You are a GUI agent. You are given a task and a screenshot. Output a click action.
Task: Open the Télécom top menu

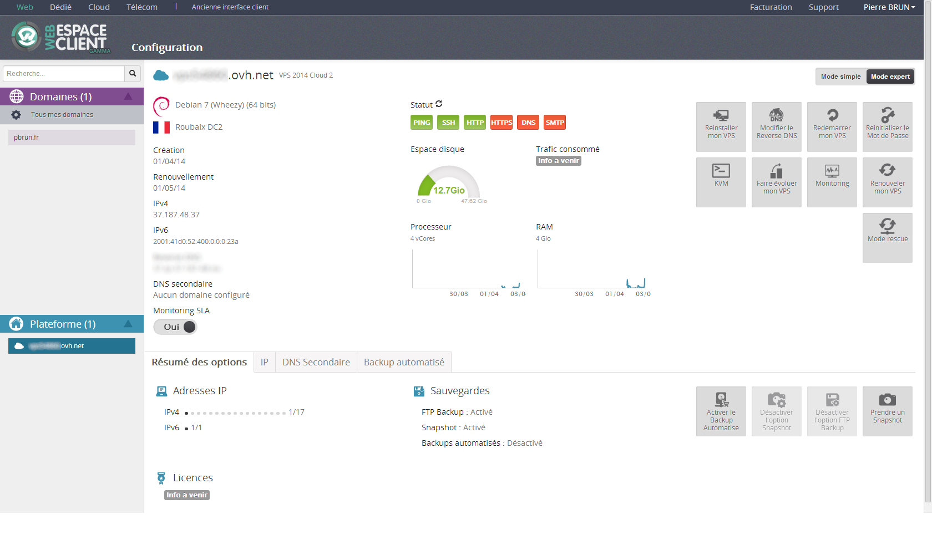click(x=141, y=7)
